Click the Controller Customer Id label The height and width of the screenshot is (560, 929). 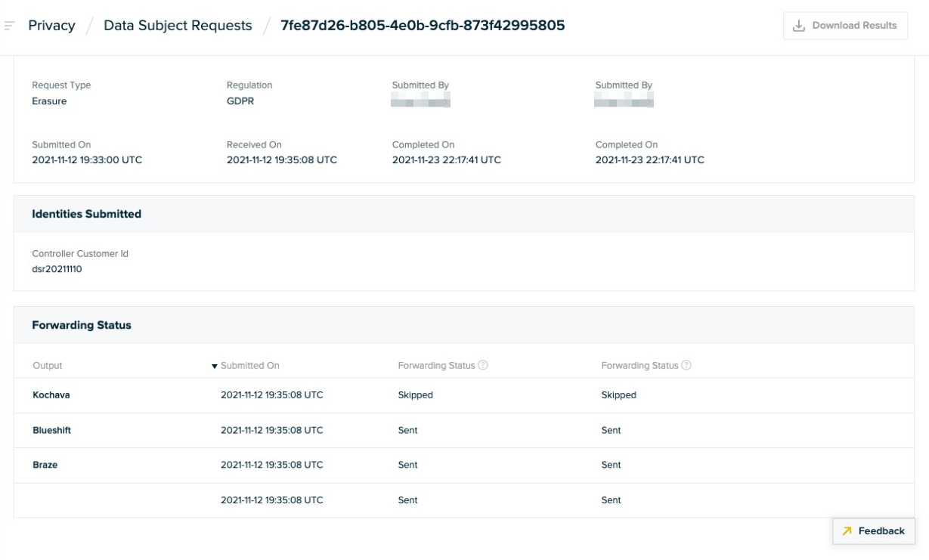coord(80,254)
